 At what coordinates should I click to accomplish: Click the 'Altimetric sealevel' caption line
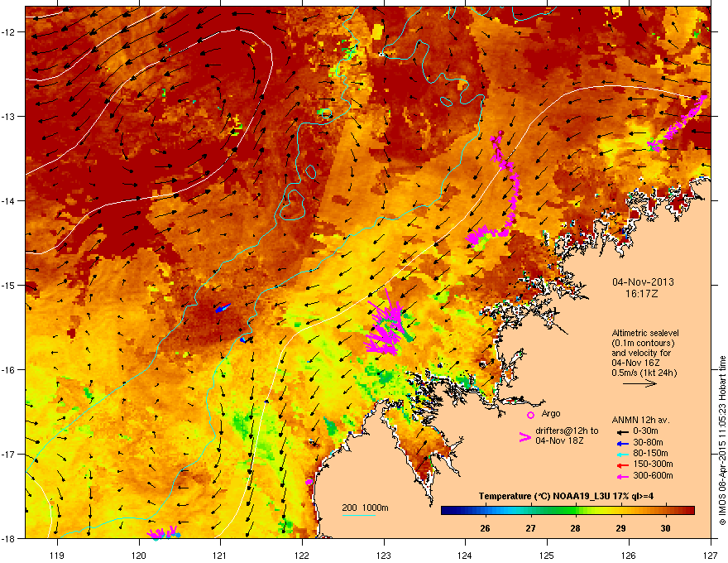645,333
